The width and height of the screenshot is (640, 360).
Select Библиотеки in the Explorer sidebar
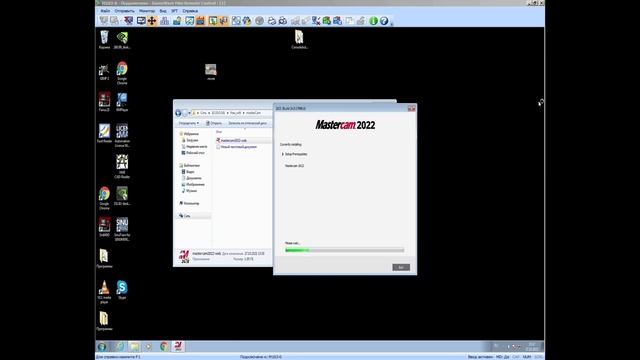(191, 166)
